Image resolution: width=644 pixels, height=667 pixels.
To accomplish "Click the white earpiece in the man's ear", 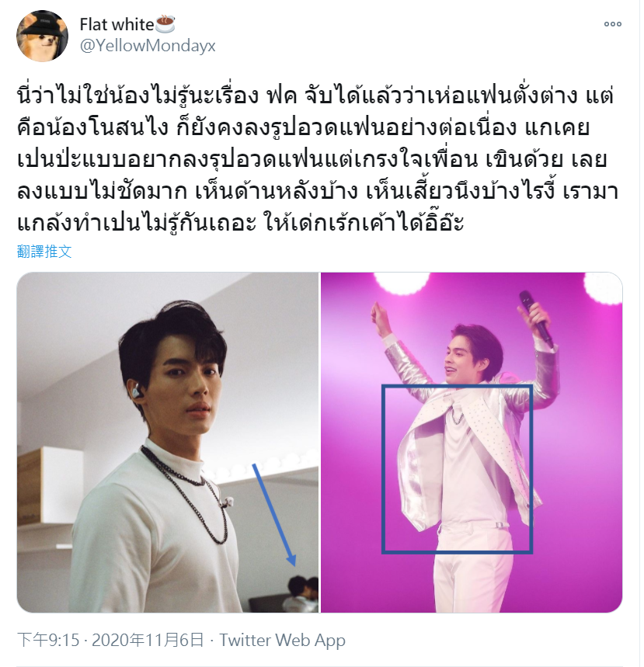I will pos(135,390).
